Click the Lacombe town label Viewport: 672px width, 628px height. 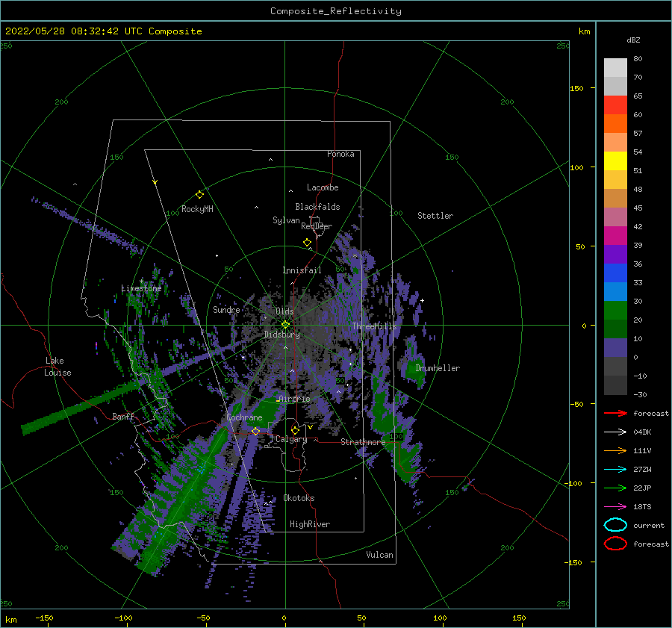coord(323,187)
